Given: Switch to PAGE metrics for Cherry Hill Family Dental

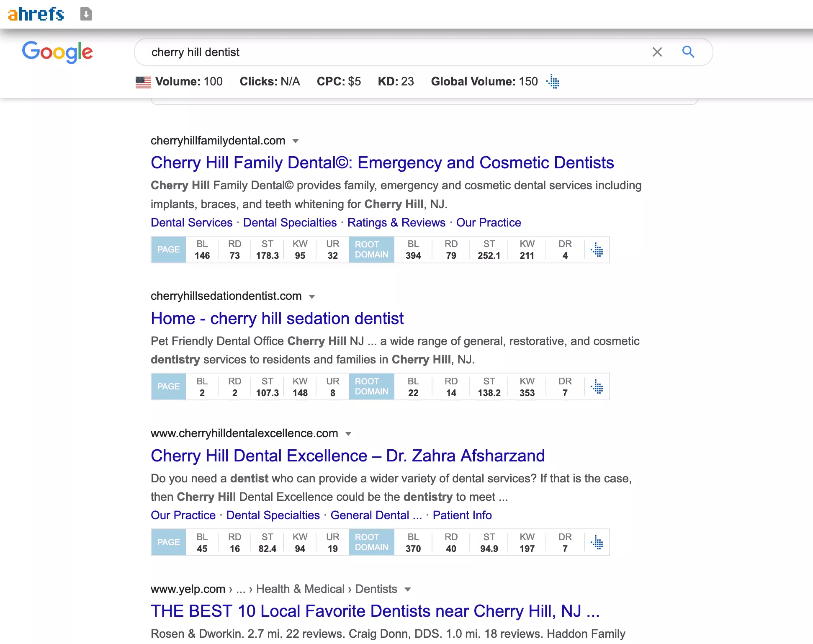Looking at the screenshot, I should point(168,250).
